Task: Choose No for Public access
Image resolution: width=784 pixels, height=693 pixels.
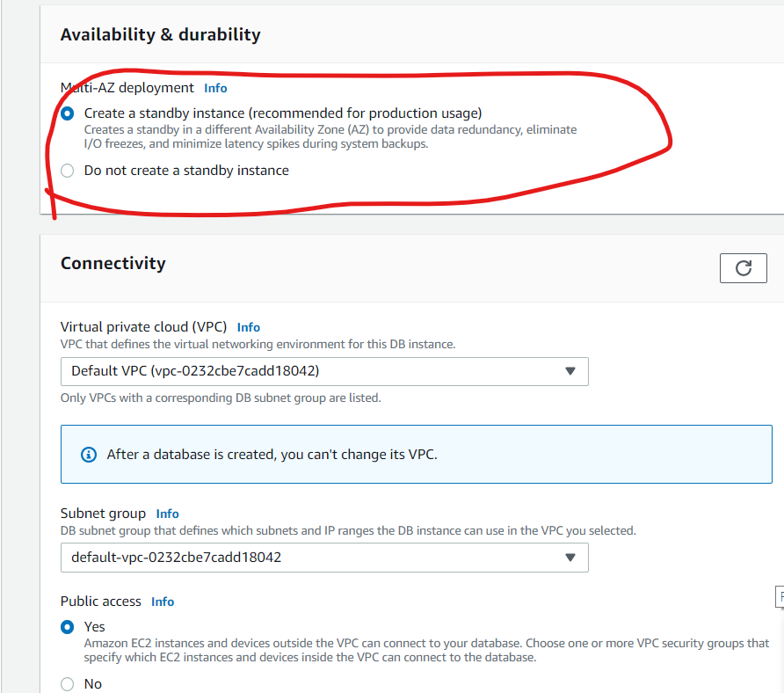Action: pos(67,684)
